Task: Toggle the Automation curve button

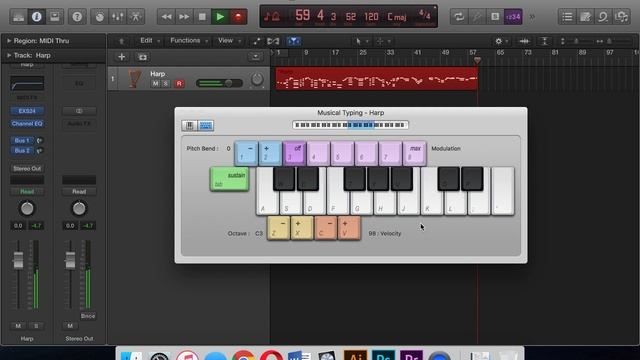Action: click(x=256, y=41)
